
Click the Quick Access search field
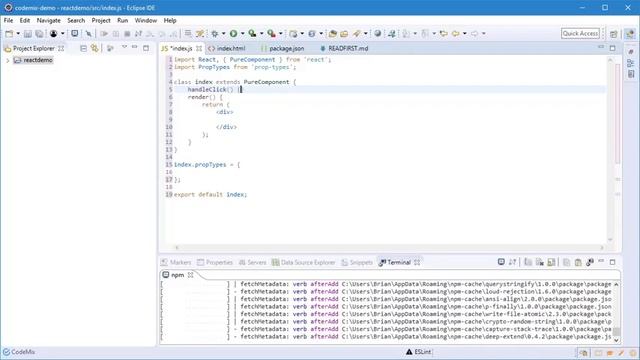[x=580, y=33]
